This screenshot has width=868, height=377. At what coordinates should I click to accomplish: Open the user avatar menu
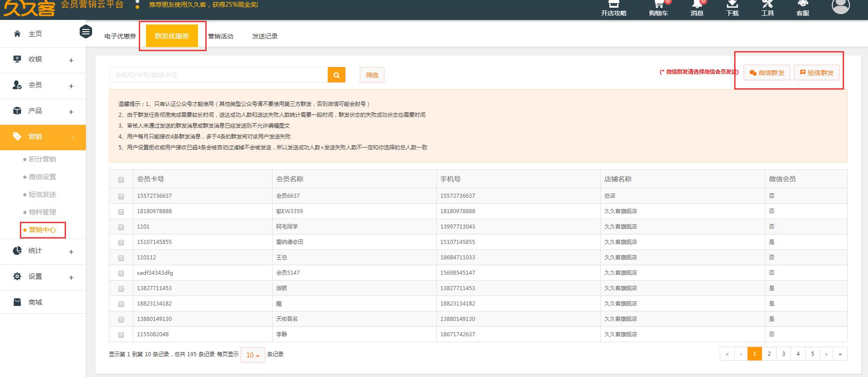tap(841, 6)
